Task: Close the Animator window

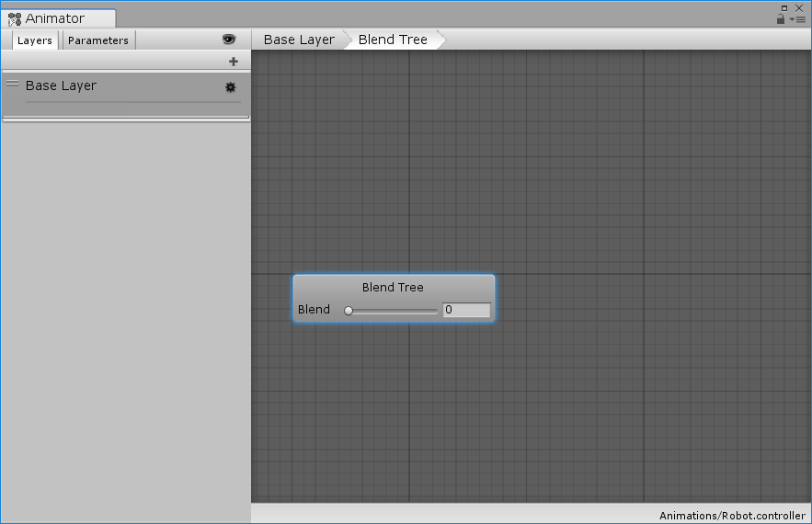Action: (x=799, y=7)
